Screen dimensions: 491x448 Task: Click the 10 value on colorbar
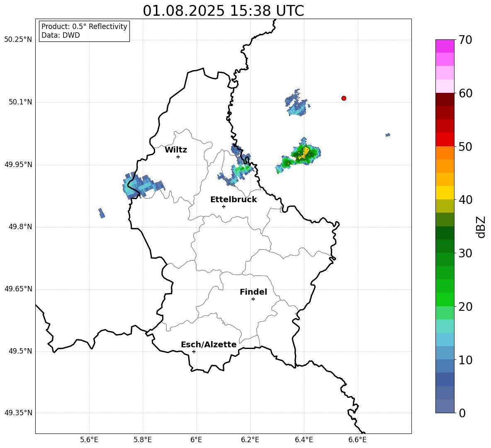(465, 360)
